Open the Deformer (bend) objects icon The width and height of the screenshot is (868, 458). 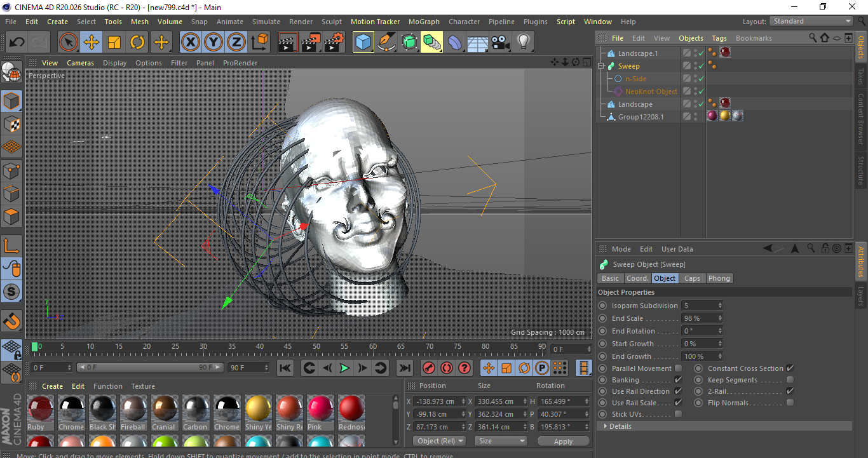click(x=455, y=43)
